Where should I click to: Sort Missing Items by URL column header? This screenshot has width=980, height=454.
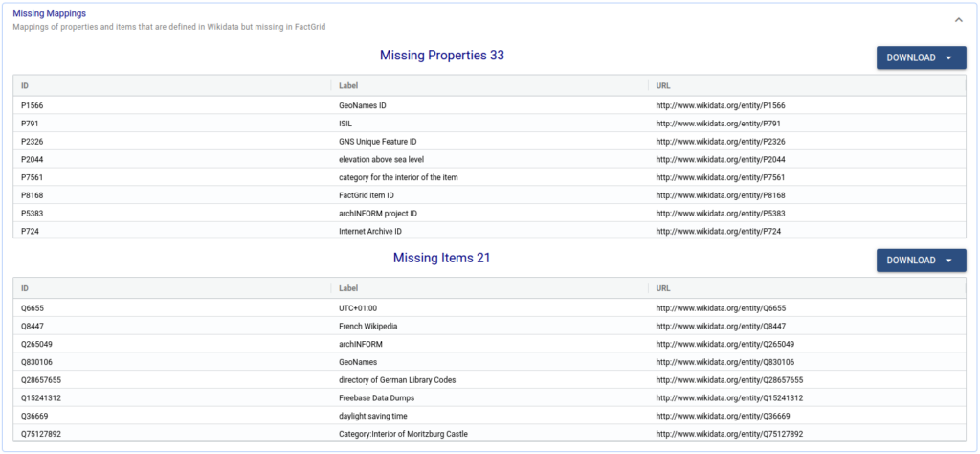[x=663, y=288]
